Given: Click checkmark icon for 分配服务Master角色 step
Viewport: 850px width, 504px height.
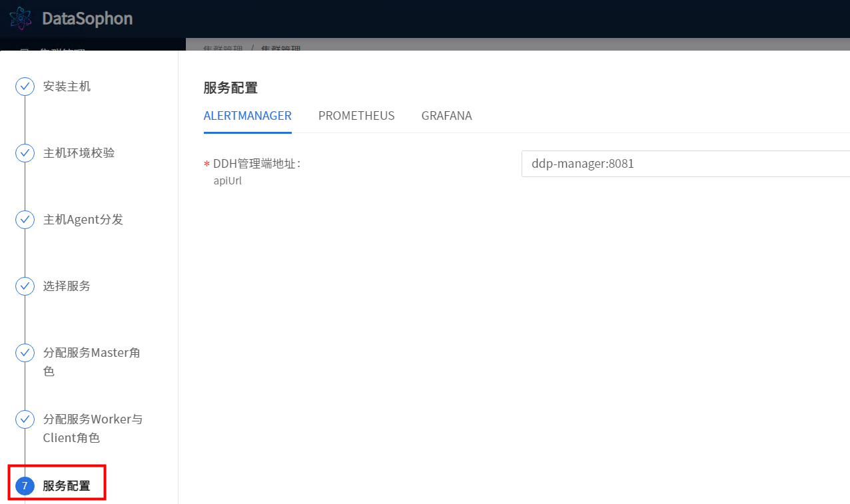Looking at the screenshot, I should [25, 353].
